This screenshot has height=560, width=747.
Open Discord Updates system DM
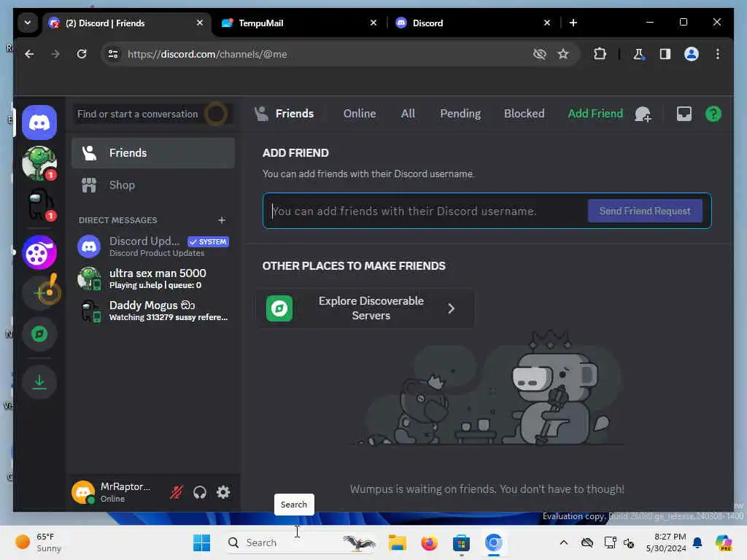pyautogui.click(x=153, y=246)
